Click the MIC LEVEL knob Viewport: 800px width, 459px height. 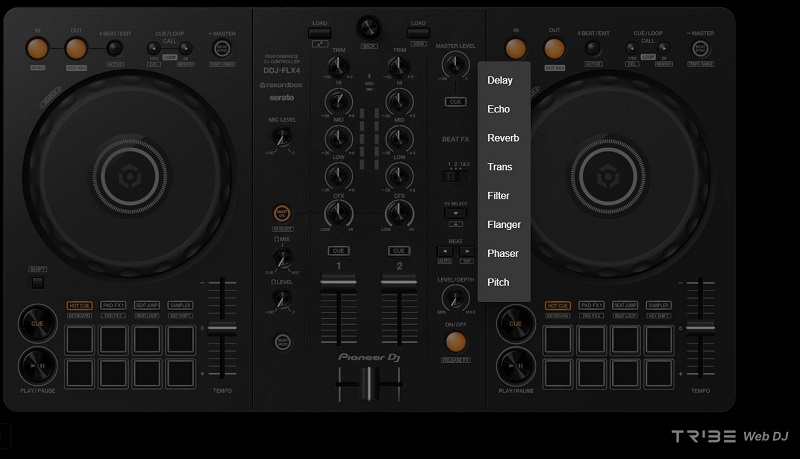[281, 137]
